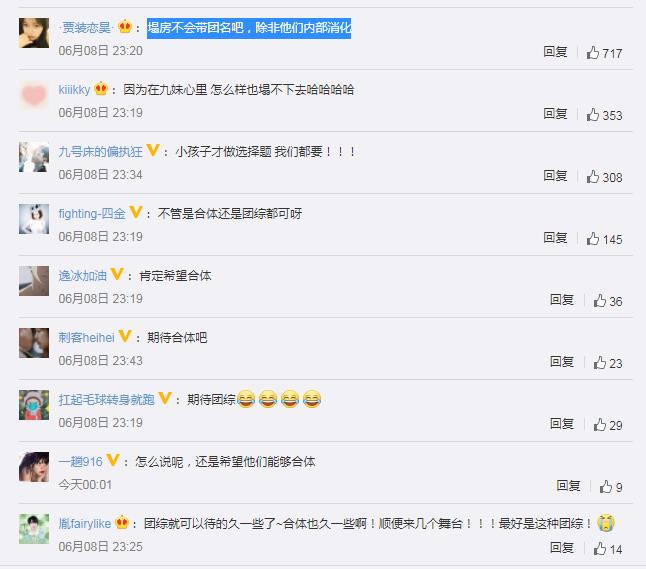
Task: Reply to the first comment by 贾装态昊
Action: tap(555, 52)
